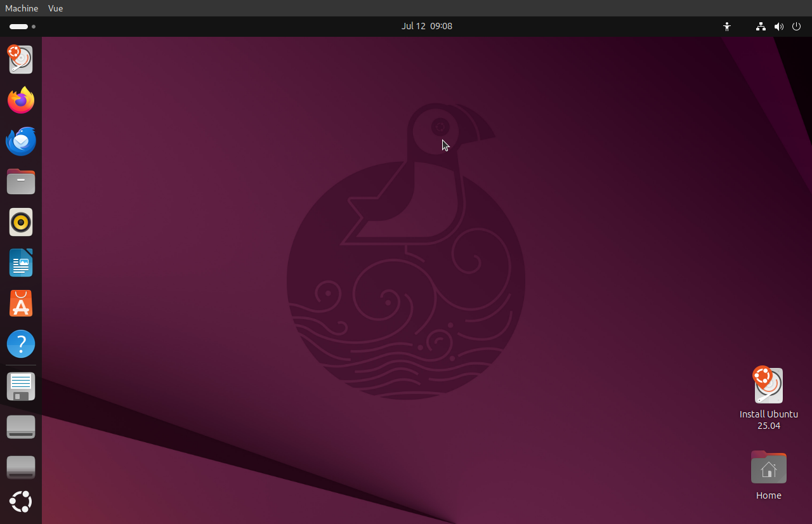Click the Install Ubuntu icon in the dock

[21, 60]
